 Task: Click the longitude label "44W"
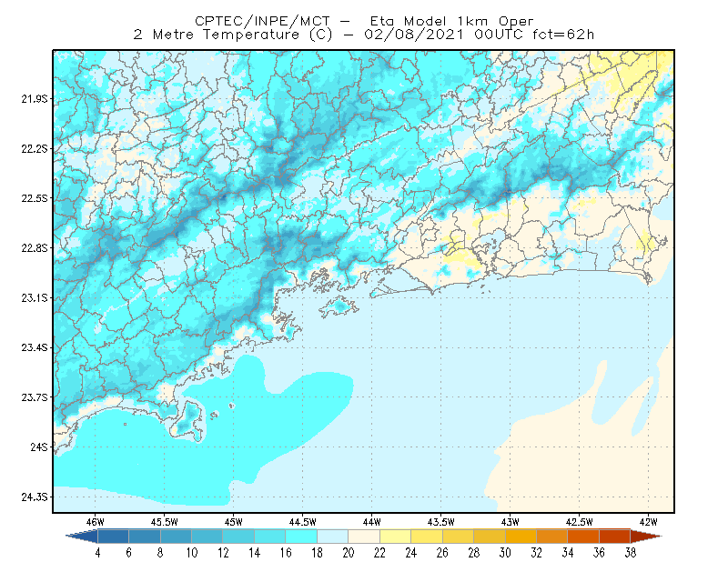[372, 522]
